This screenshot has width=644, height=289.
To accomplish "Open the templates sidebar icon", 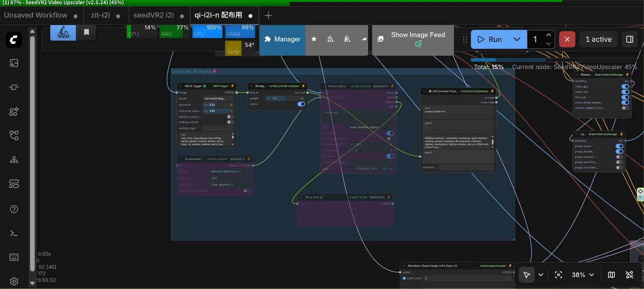I will (x=14, y=184).
